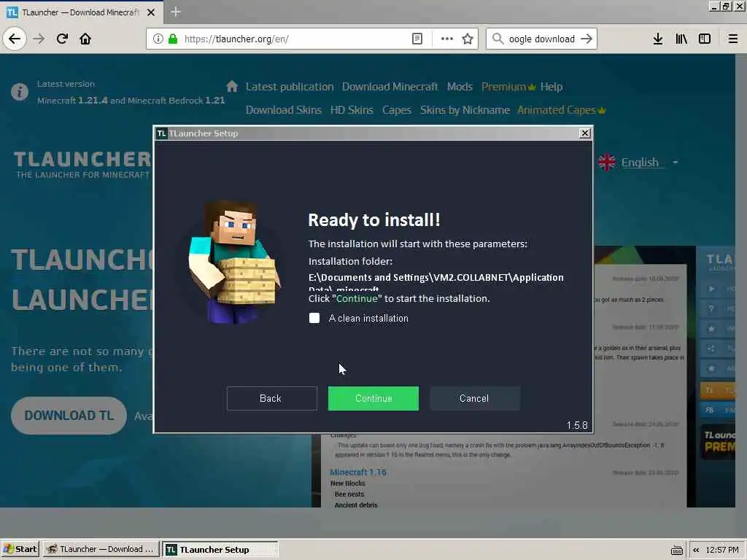Cancel the TLauncher setup
This screenshot has width=747, height=560.
474,399
